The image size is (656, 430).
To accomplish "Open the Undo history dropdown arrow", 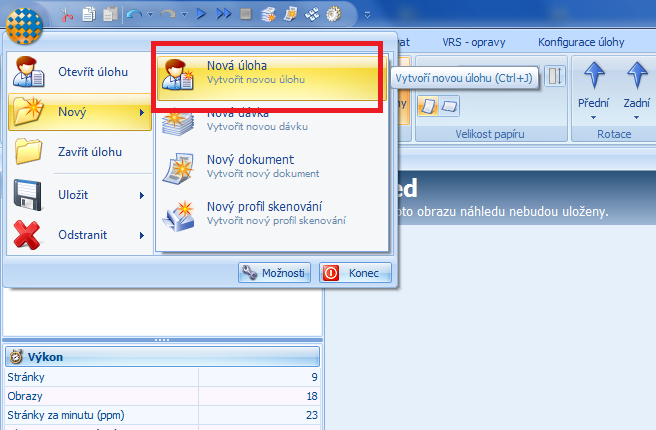I will pos(151,15).
